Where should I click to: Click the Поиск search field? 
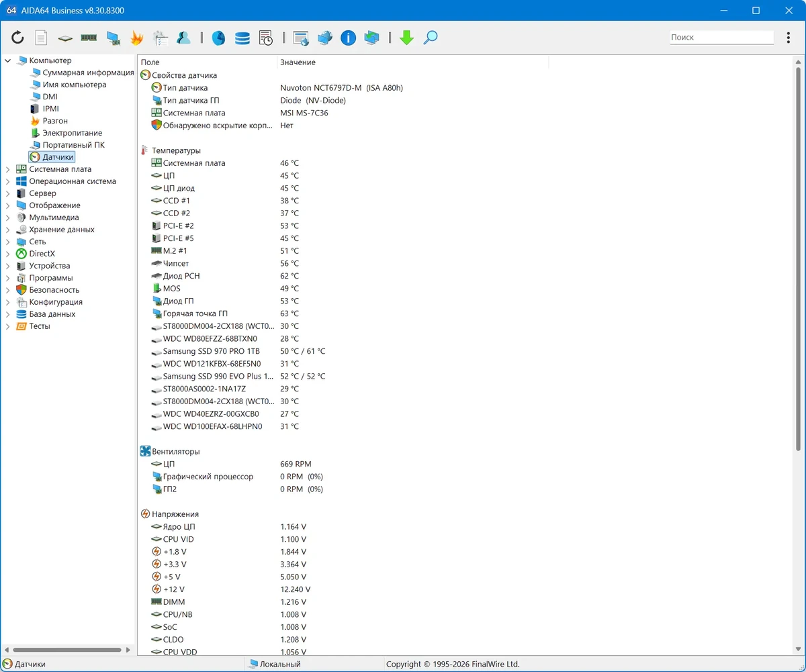tap(721, 38)
